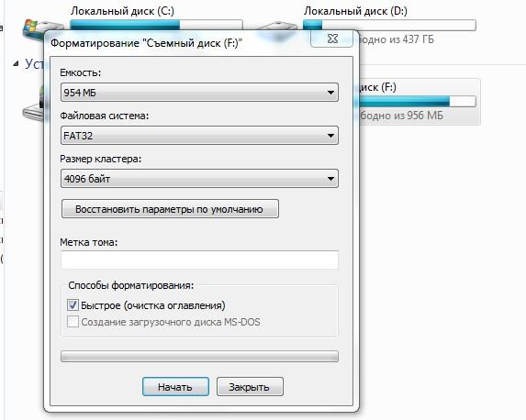Screen dimensions: 526x420
Task: Click the arrow of the FAT32 combo box
Action: pos(330,136)
